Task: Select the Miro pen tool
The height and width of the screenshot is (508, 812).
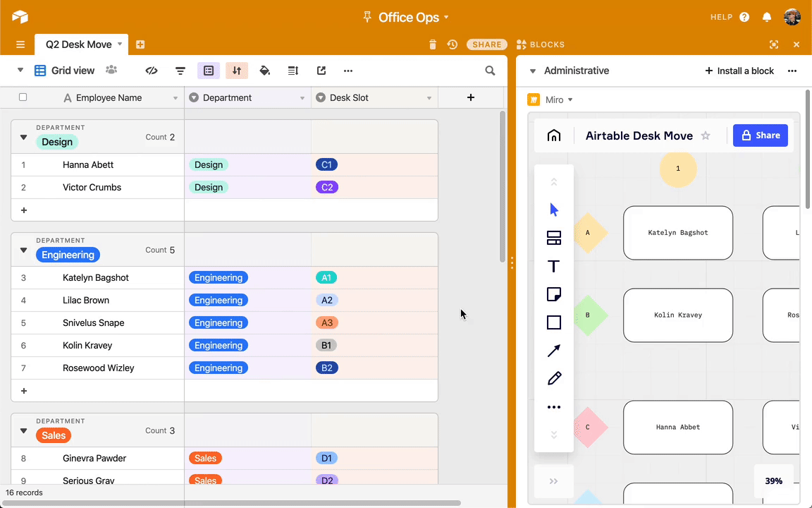Action: 554,378
